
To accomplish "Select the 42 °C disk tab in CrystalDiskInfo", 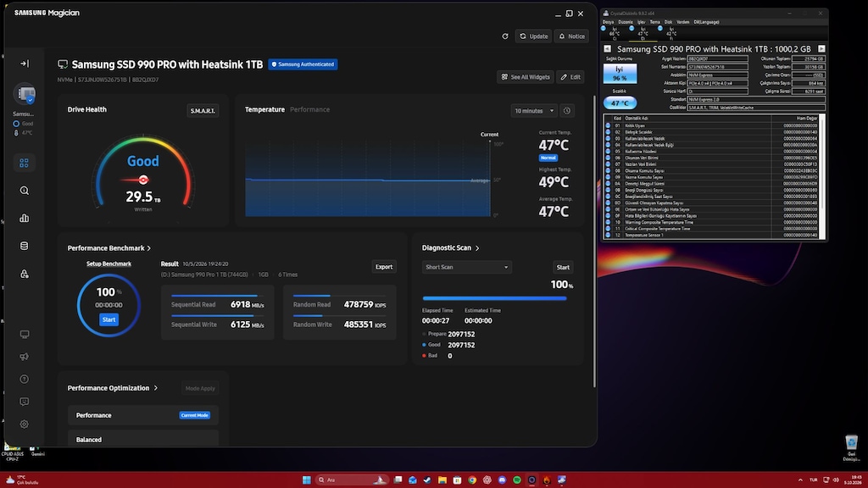I will pos(670,33).
